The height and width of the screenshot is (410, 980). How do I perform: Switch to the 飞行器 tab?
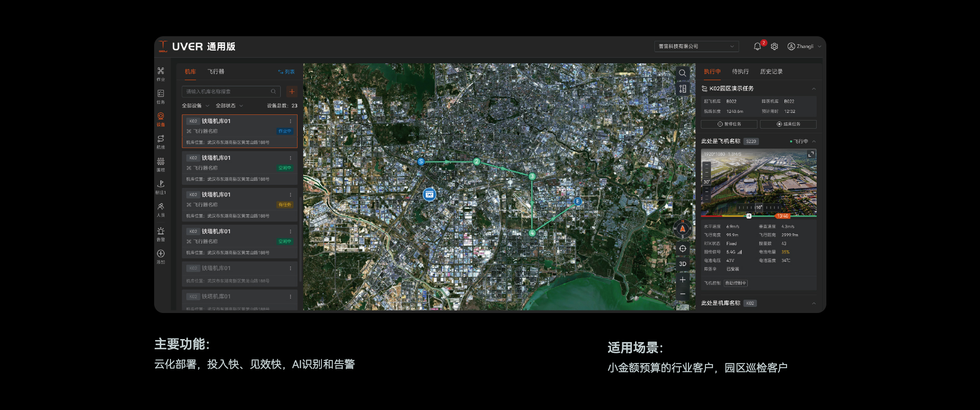[x=216, y=72]
